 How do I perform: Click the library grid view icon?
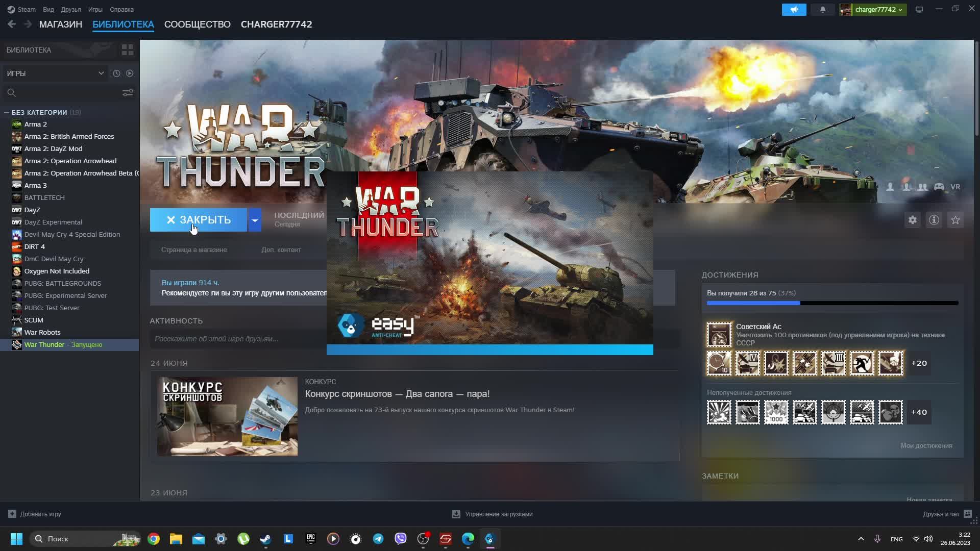(127, 50)
